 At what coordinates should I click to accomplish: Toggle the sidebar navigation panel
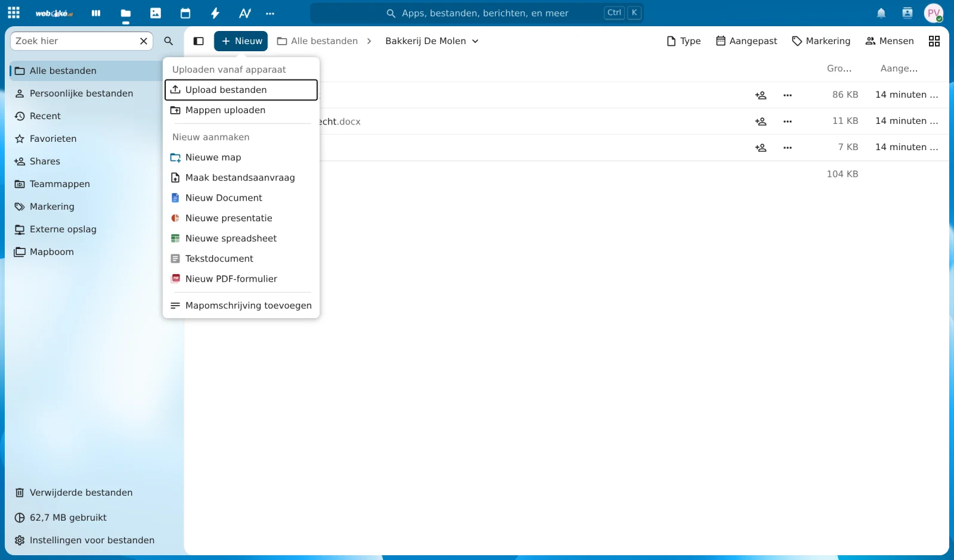(x=199, y=41)
